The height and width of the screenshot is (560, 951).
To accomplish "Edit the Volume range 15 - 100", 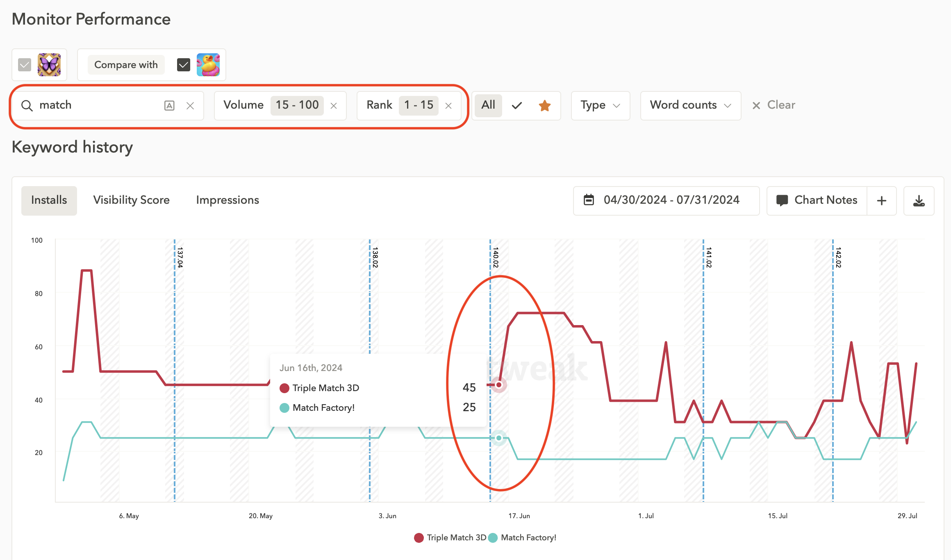I will pos(297,105).
